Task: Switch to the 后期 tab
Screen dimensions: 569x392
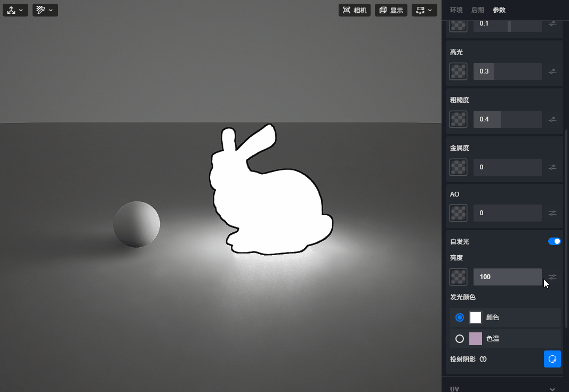Action: pos(478,10)
